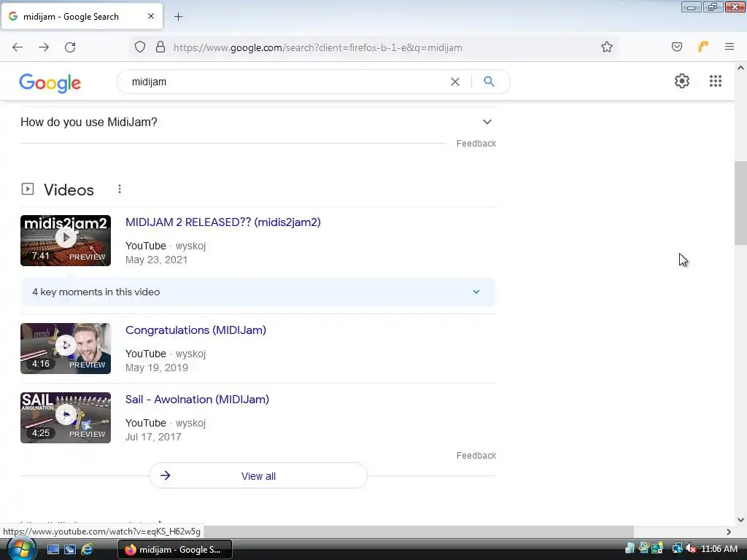Play the midis2jam2 video thumbnail preview
Image resolution: width=747 pixels, height=560 pixels.
coord(66,241)
